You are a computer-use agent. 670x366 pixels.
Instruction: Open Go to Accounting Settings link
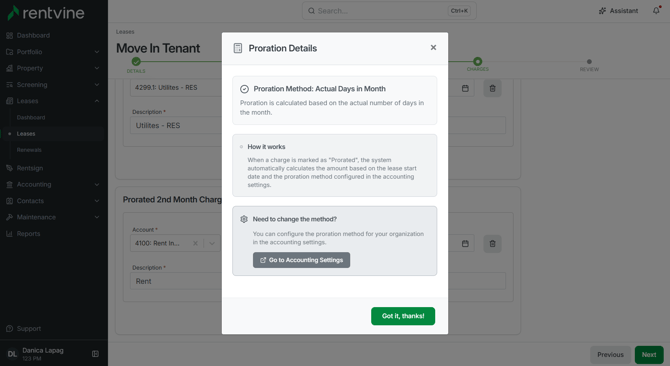pos(301,260)
